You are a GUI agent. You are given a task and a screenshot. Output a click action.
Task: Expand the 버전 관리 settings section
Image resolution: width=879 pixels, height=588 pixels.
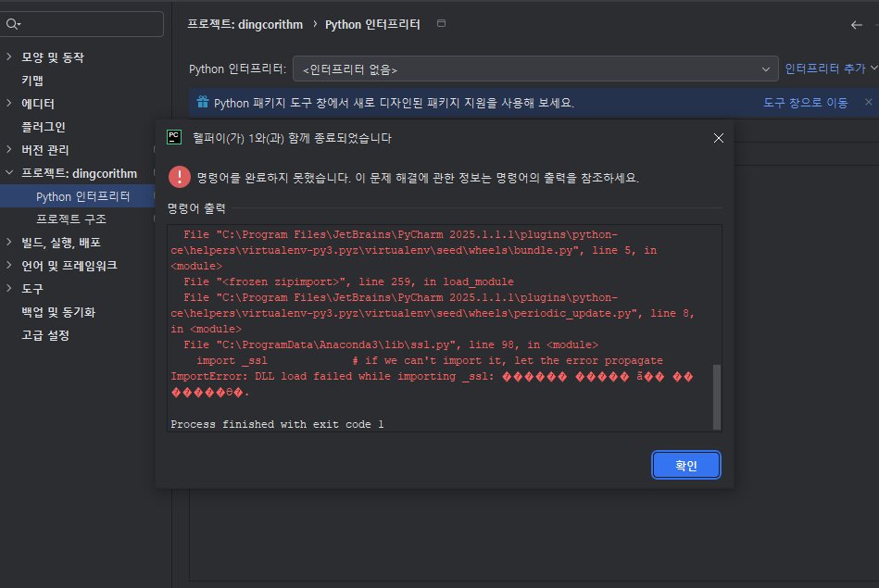point(9,150)
